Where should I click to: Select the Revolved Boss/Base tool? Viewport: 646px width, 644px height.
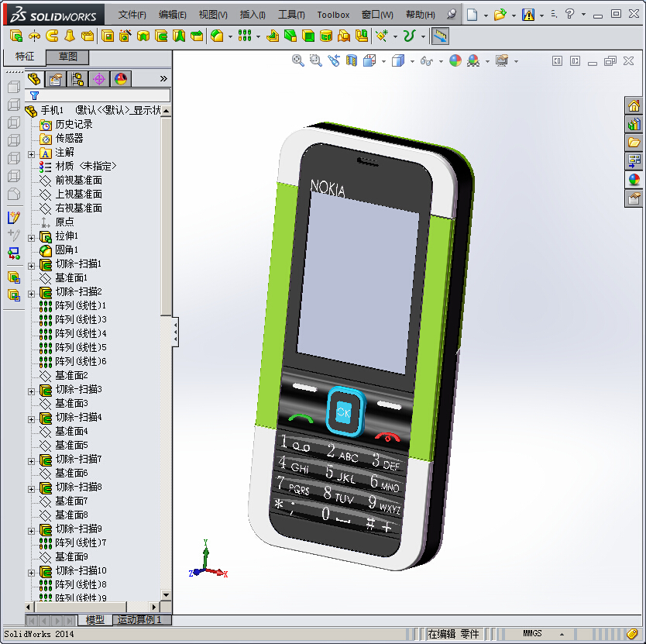pyautogui.click(x=34, y=36)
